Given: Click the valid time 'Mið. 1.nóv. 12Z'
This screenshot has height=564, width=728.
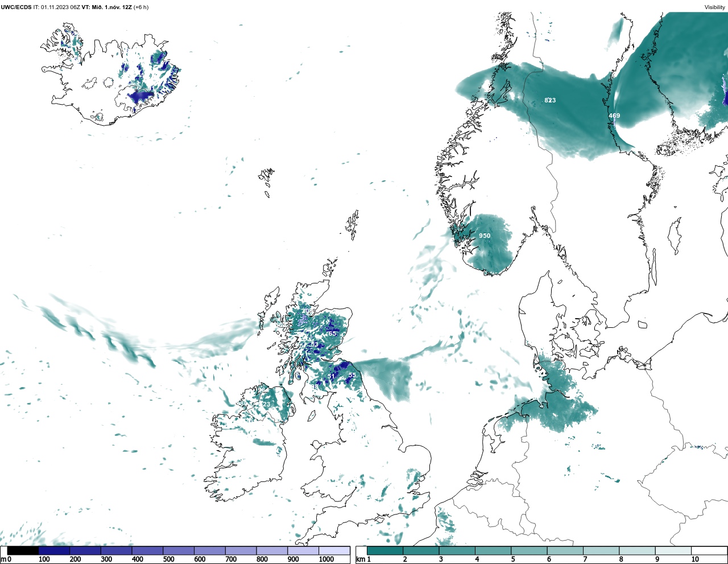Looking at the screenshot, I should point(113,7).
